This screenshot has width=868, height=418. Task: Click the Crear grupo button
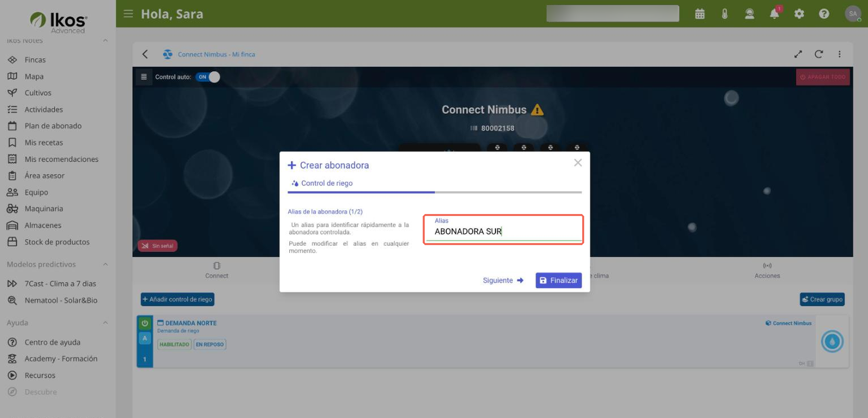tap(822, 299)
